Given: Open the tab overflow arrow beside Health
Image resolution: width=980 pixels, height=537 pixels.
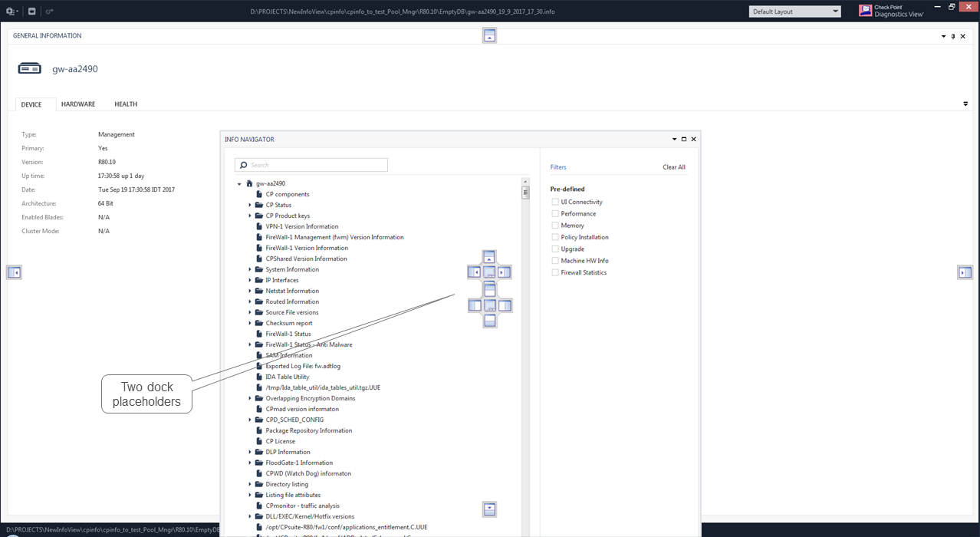Looking at the screenshot, I should 965,104.
